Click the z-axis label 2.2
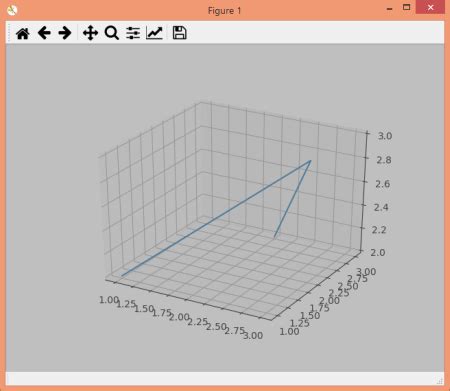 (379, 230)
